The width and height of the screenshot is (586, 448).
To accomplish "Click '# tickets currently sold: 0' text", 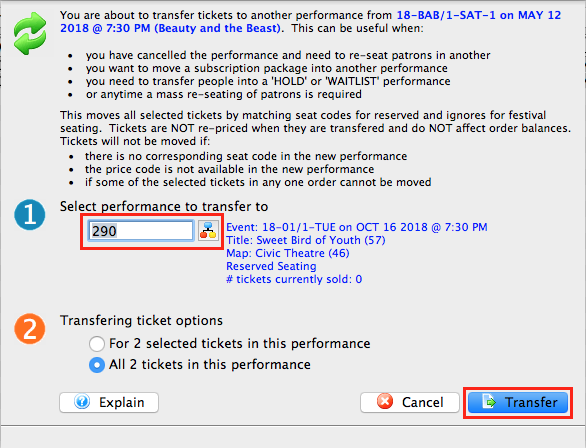I will tap(294, 279).
